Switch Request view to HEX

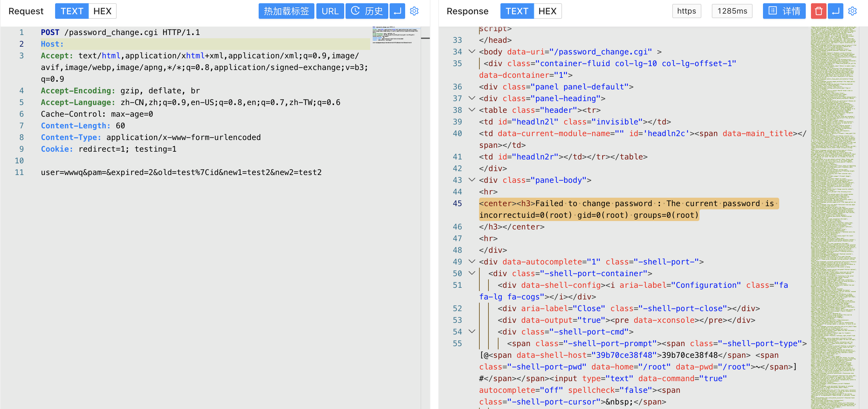click(102, 11)
